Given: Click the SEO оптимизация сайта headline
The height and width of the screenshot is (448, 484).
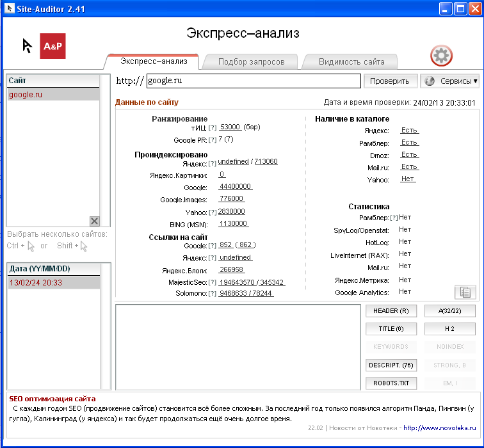Looking at the screenshot, I should click(52, 399).
